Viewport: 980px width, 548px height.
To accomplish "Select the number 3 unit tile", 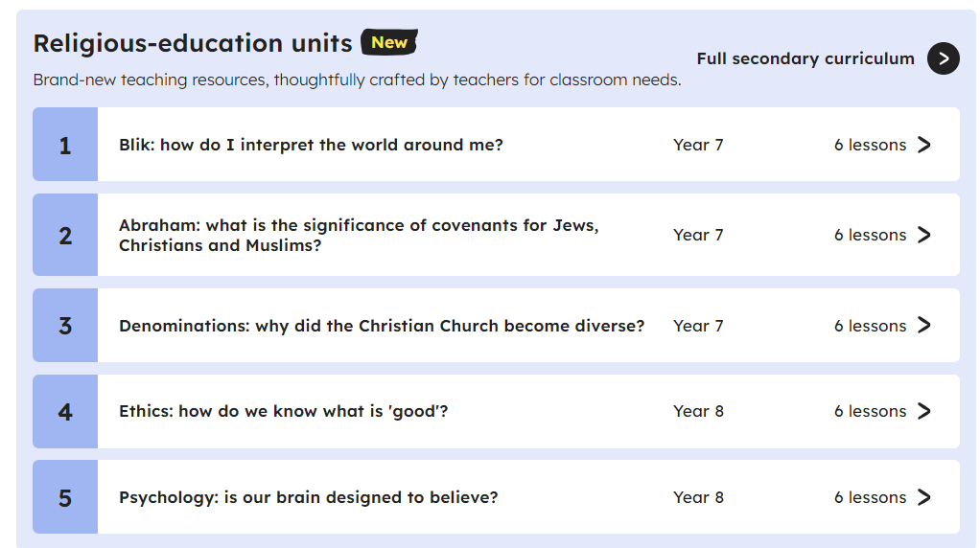I will click(65, 326).
